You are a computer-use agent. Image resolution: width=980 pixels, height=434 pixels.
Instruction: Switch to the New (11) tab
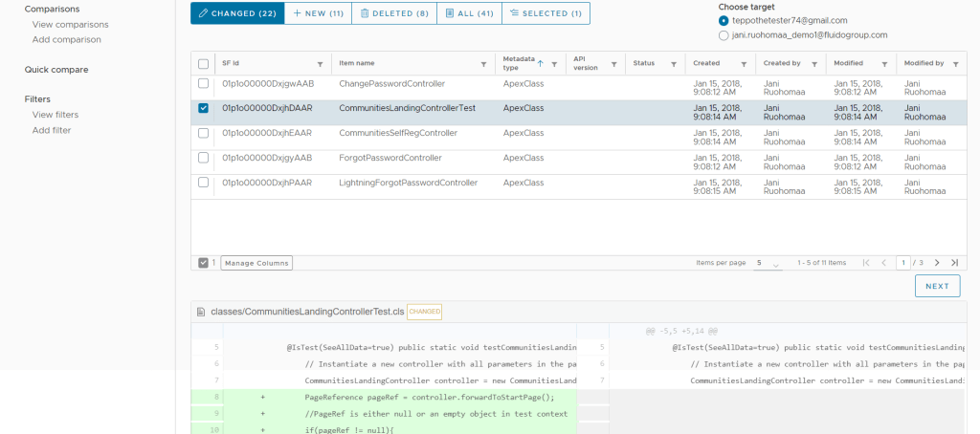pos(318,13)
